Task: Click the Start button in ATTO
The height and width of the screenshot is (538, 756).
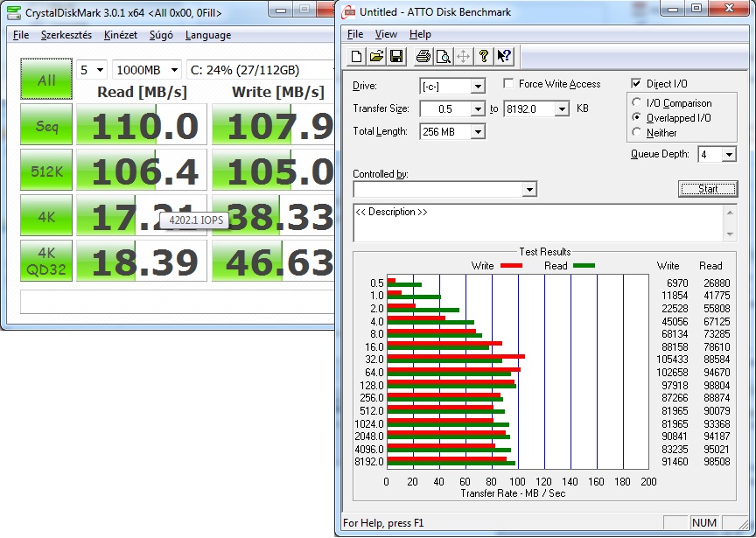Action: [x=707, y=189]
